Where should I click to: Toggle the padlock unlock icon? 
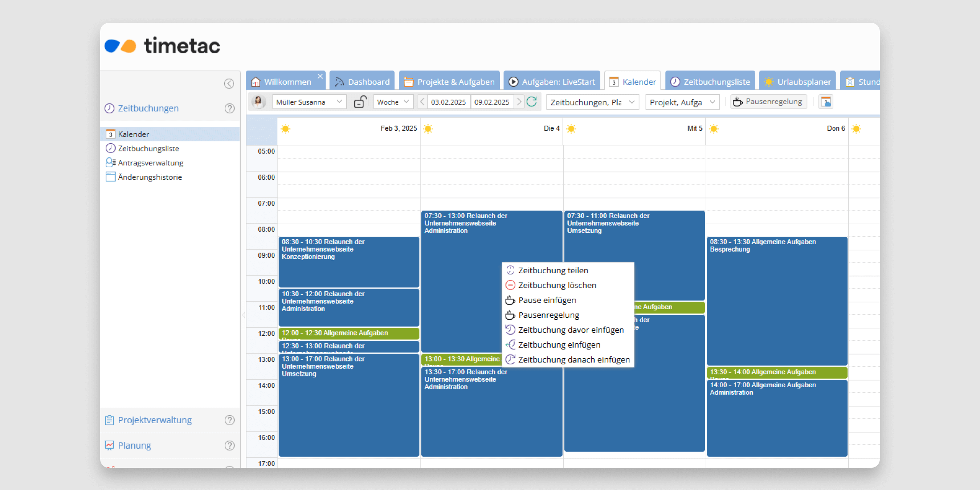[360, 102]
